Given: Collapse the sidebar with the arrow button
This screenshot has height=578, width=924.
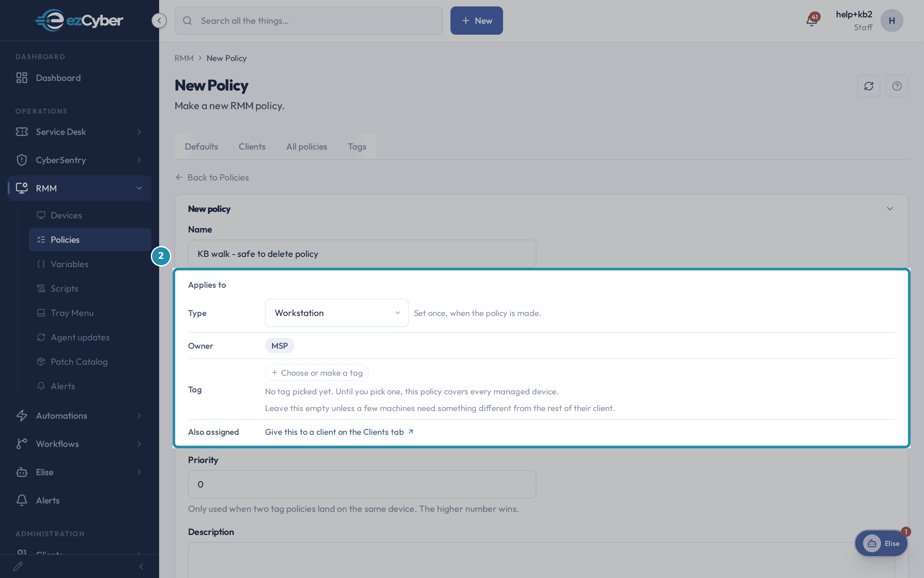Looking at the screenshot, I should [x=159, y=21].
